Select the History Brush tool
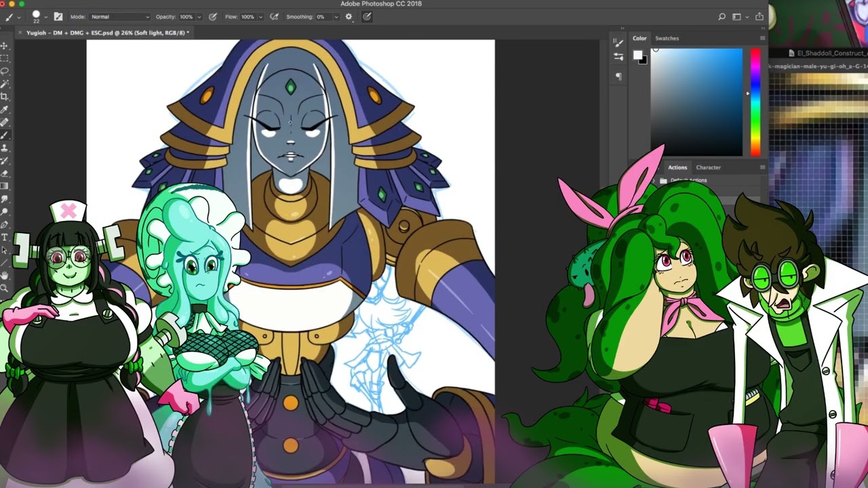The width and height of the screenshot is (868, 488). pos(4,161)
